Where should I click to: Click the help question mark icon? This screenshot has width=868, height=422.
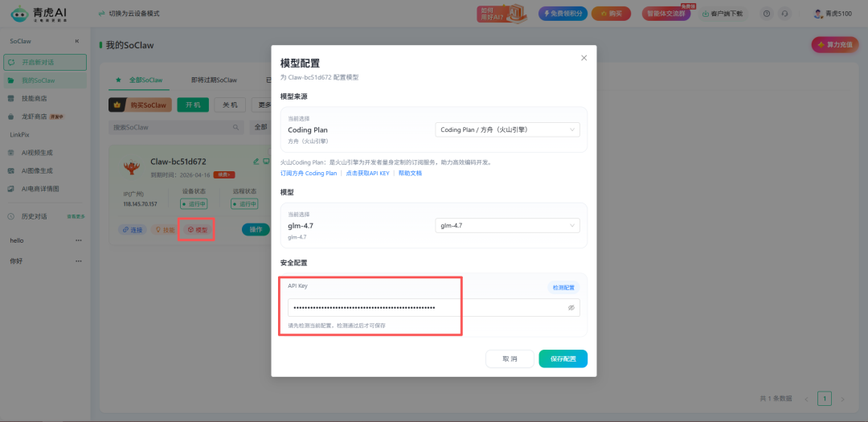click(766, 14)
